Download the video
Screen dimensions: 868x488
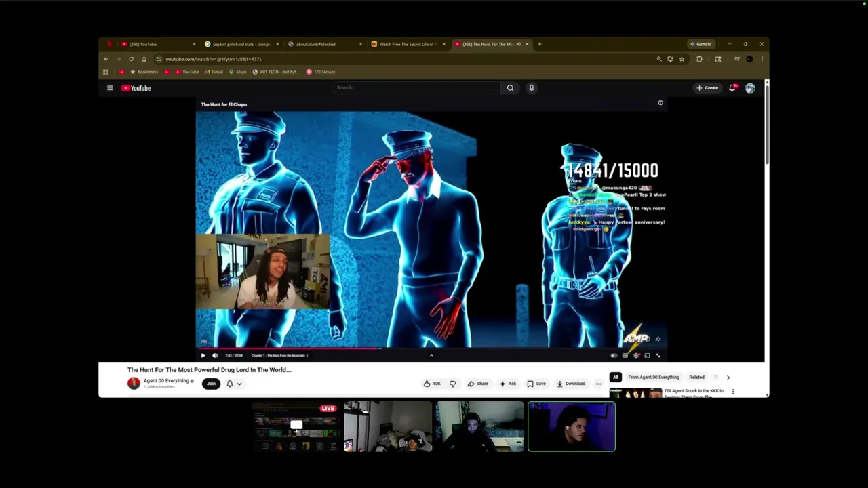tap(571, 384)
